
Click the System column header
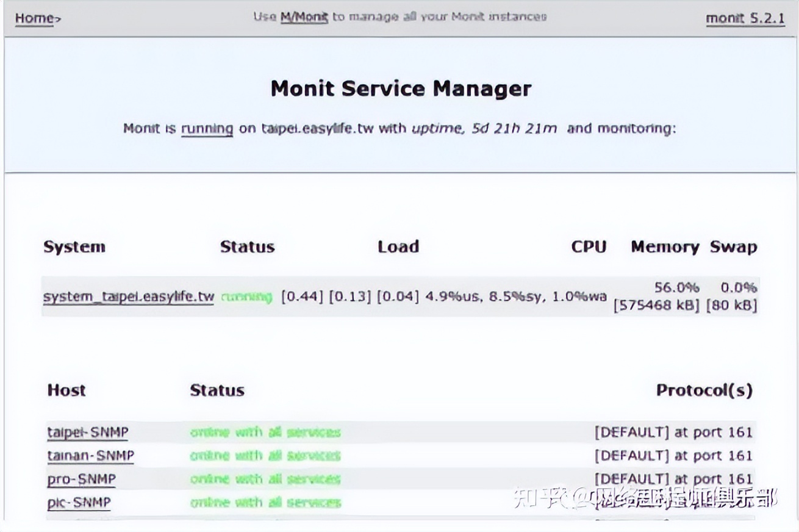74,247
